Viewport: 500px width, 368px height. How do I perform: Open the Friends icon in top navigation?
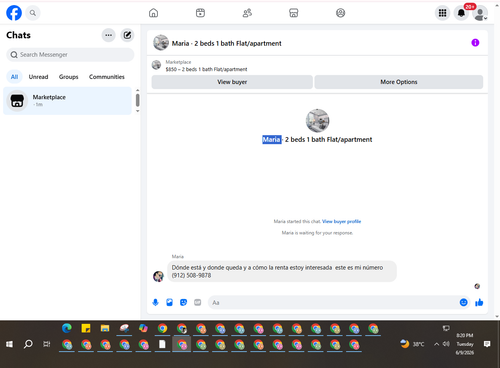coord(247,13)
